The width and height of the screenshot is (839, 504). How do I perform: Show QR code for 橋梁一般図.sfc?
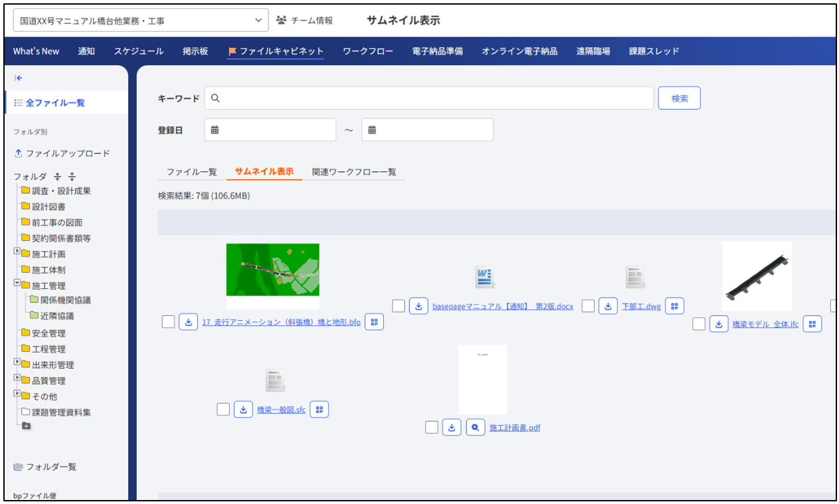(x=320, y=409)
